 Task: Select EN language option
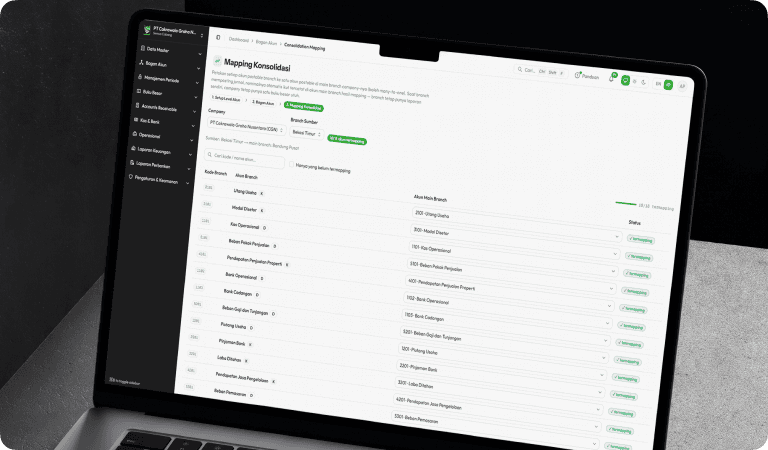click(658, 84)
